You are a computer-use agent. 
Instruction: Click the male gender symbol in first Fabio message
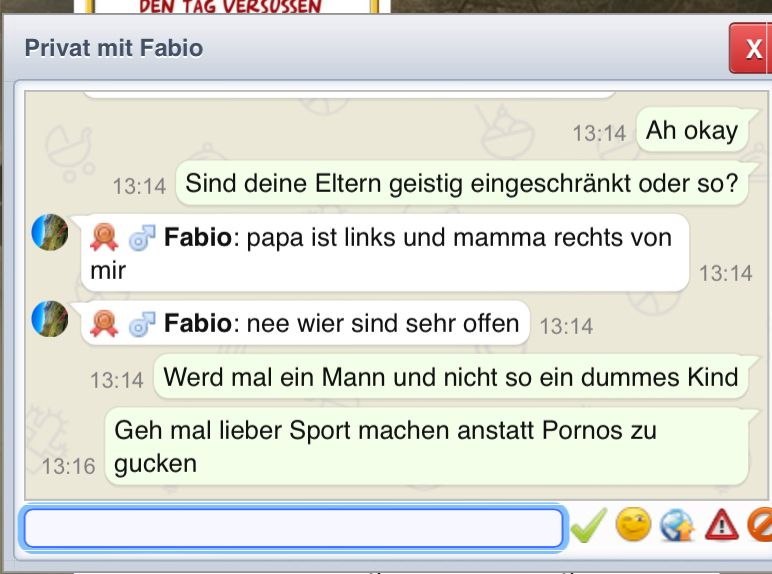click(x=142, y=238)
